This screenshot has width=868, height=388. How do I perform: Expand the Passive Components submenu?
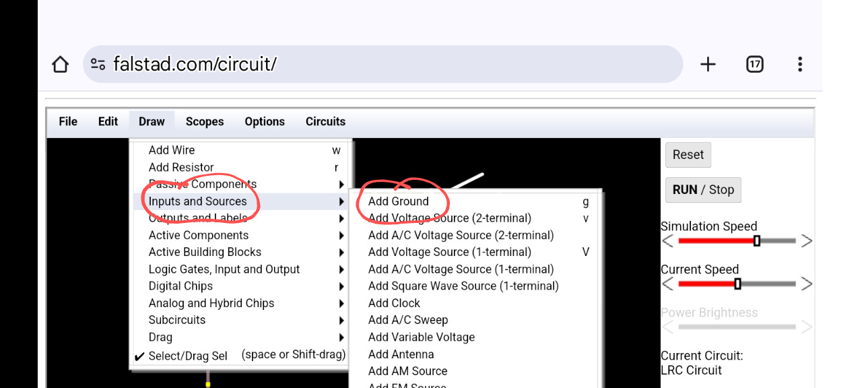click(x=240, y=184)
